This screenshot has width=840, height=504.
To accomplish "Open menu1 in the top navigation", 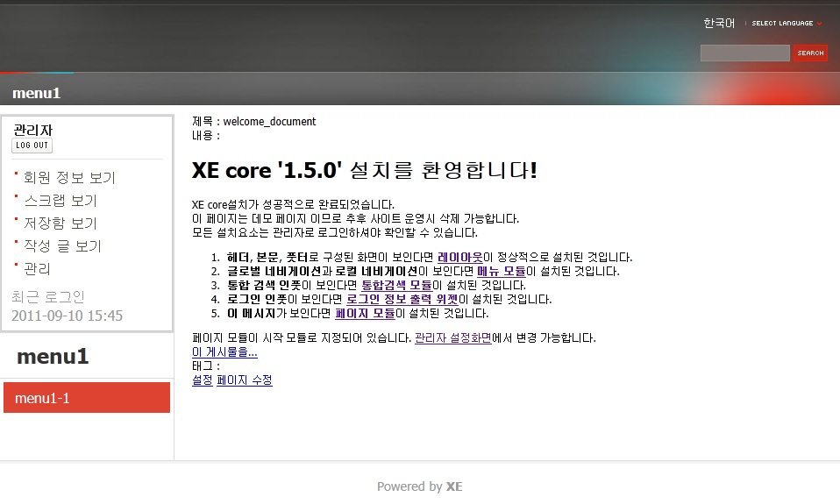I will (37, 93).
